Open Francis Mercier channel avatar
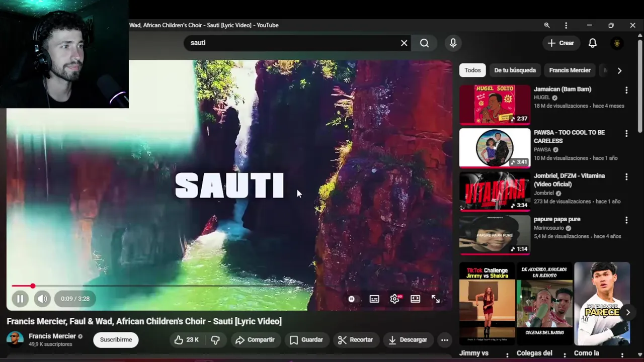The image size is (644, 362). (15, 339)
